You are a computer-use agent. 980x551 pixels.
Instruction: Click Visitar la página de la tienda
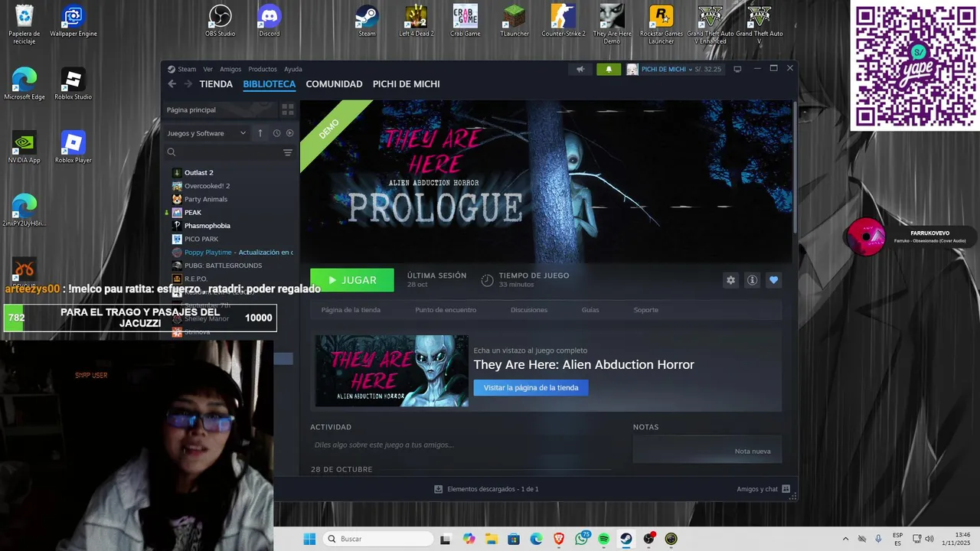(531, 388)
